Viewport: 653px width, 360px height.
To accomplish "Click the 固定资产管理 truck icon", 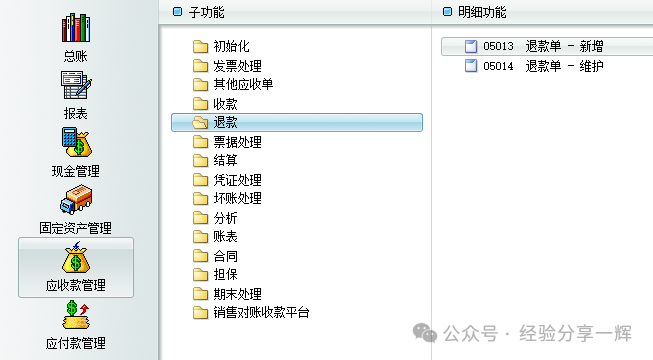I will pyautogui.click(x=76, y=200).
